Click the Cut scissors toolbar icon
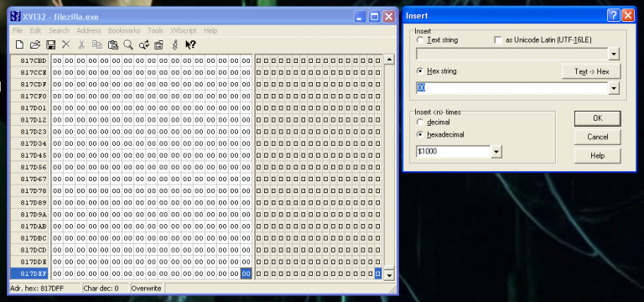 click(81, 44)
